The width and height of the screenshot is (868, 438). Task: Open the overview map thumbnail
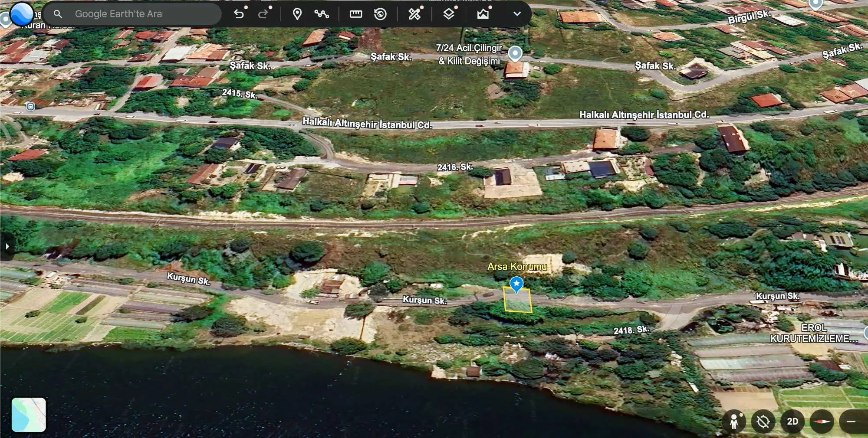coord(29,415)
